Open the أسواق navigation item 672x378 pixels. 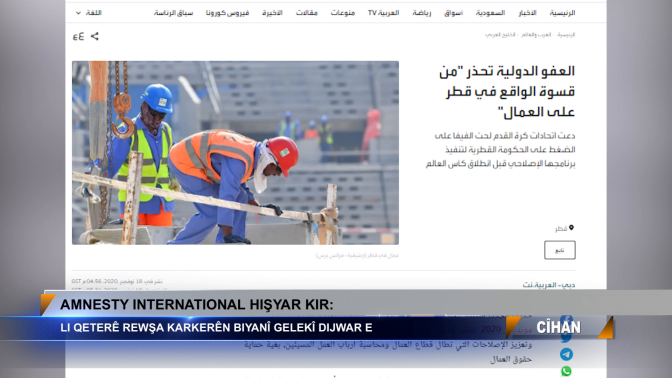click(x=453, y=13)
